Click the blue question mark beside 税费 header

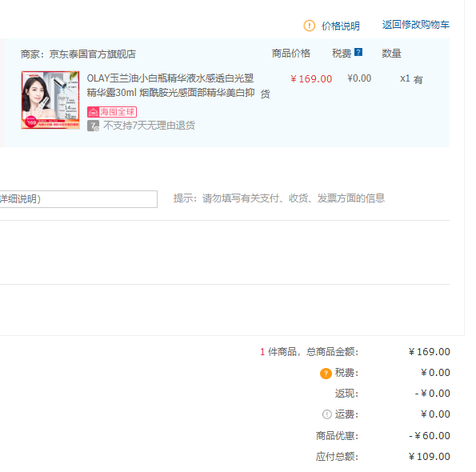click(x=358, y=52)
